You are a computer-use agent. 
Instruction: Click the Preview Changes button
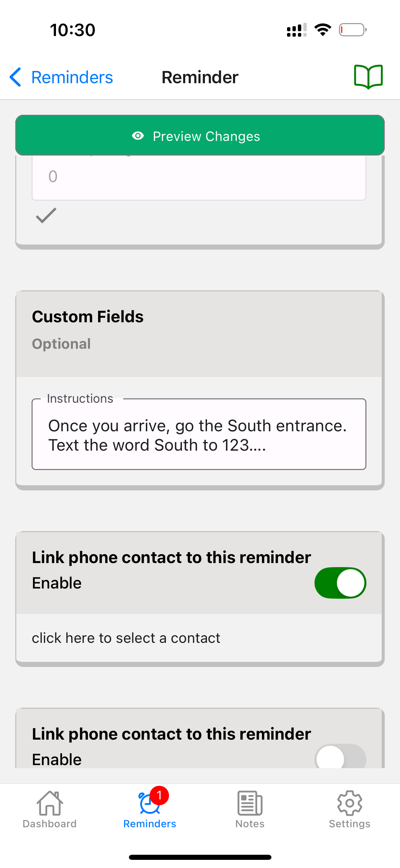200,136
